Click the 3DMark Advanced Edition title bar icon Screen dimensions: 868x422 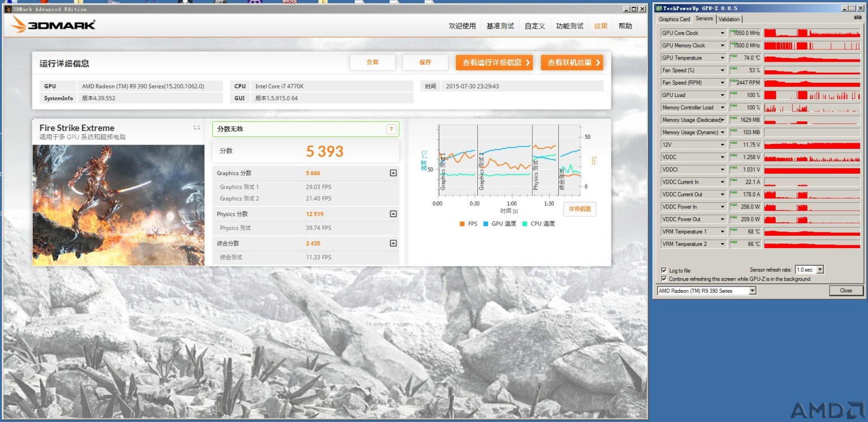pyautogui.click(x=8, y=9)
